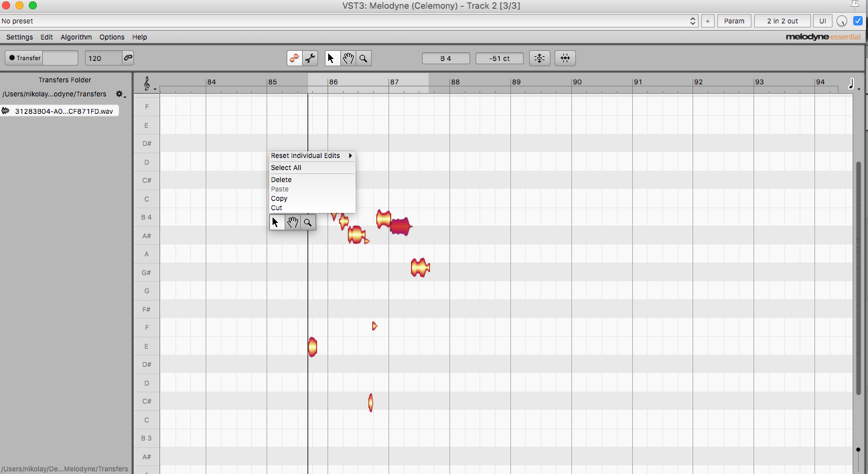Click the round bypass knob icon
Image resolution: width=868 pixels, height=474 pixels.
click(842, 21)
